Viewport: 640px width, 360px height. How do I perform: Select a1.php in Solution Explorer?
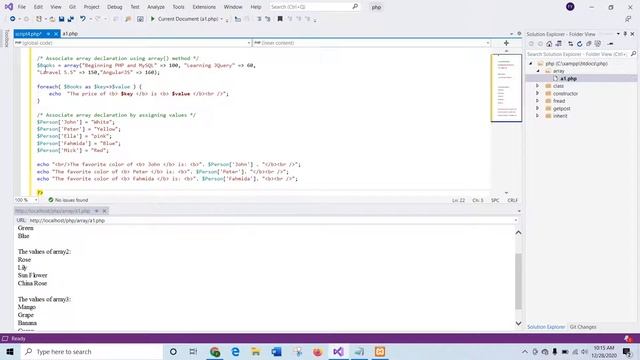click(x=568, y=78)
